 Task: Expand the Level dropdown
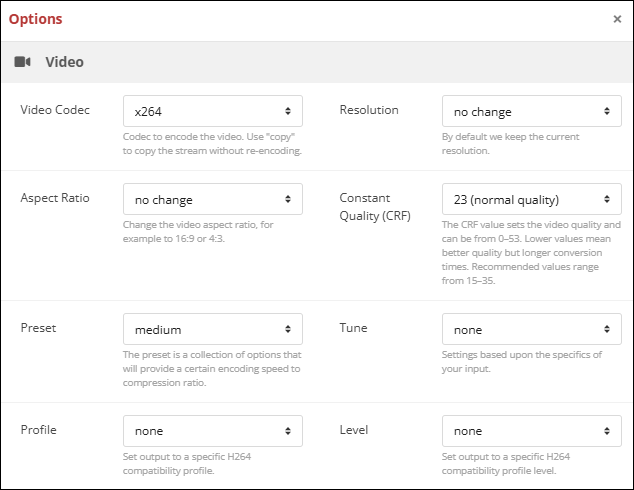tap(532, 431)
